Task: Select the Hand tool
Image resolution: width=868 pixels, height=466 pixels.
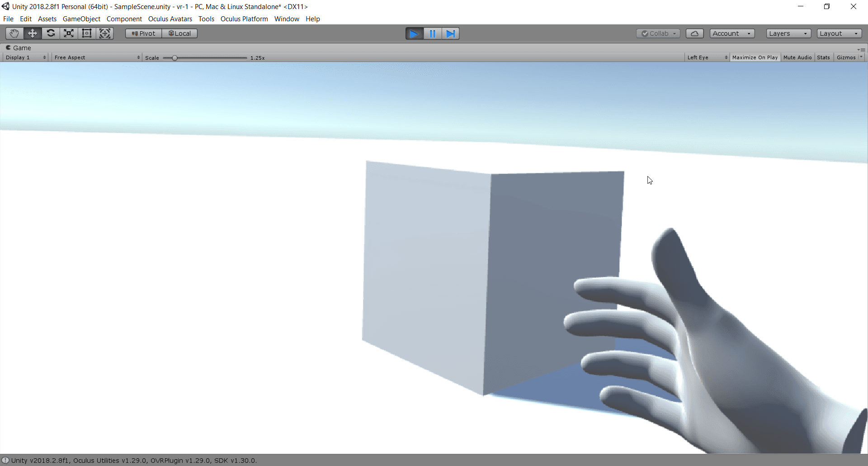Action: pos(14,33)
